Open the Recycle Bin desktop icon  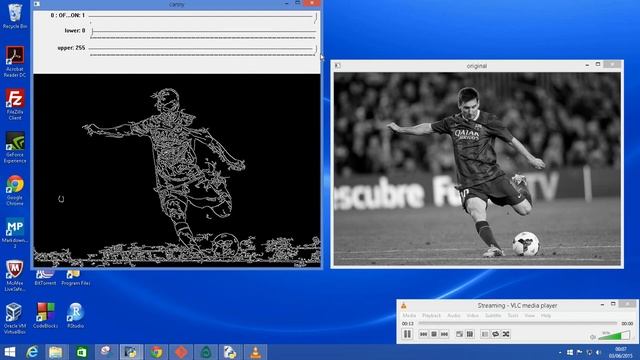[15, 16]
